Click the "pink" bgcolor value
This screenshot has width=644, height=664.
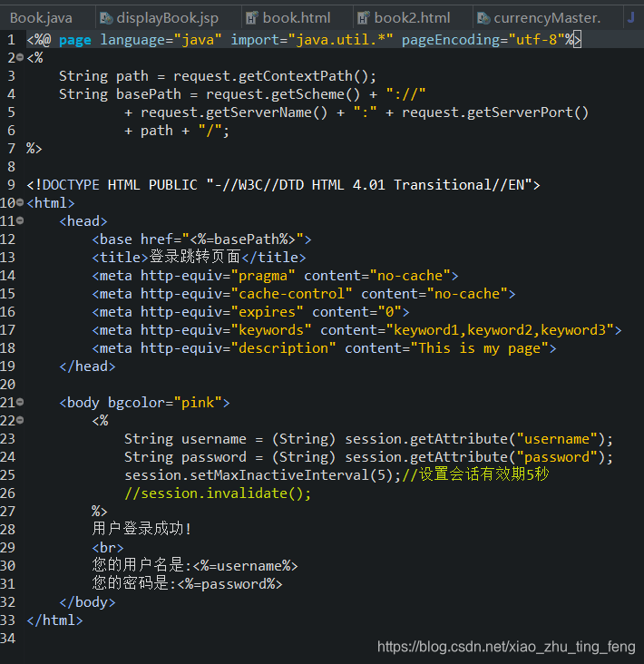(198, 403)
